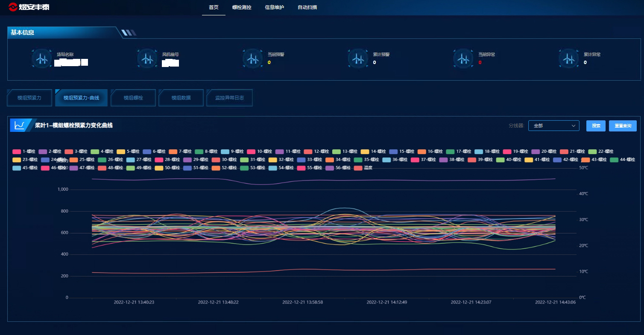Open the 信息维护 navigation menu
This screenshot has width=644, height=335.
pyautogui.click(x=274, y=8)
